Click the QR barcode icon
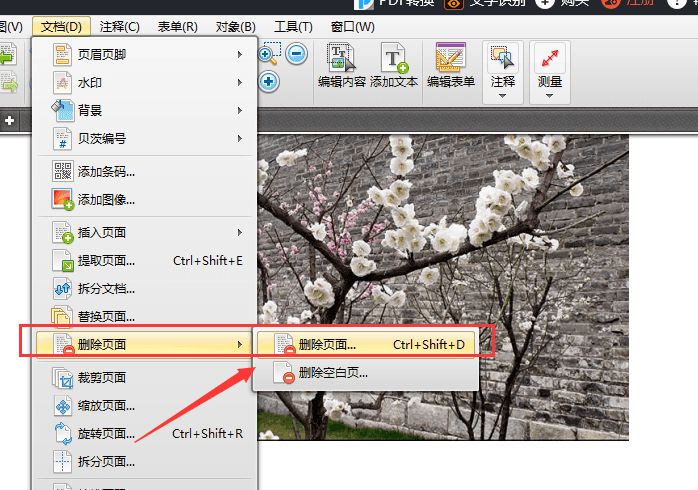 point(62,171)
